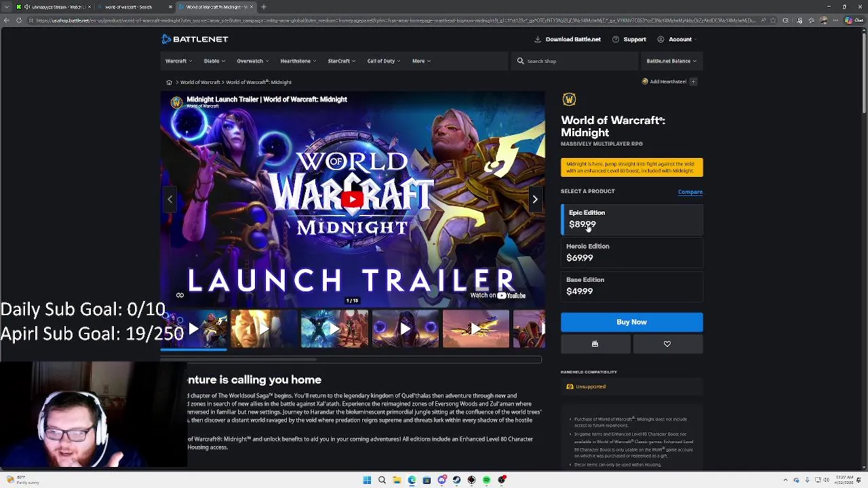The width and height of the screenshot is (868, 488).
Task: Click the Buy Now button
Action: point(632,322)
